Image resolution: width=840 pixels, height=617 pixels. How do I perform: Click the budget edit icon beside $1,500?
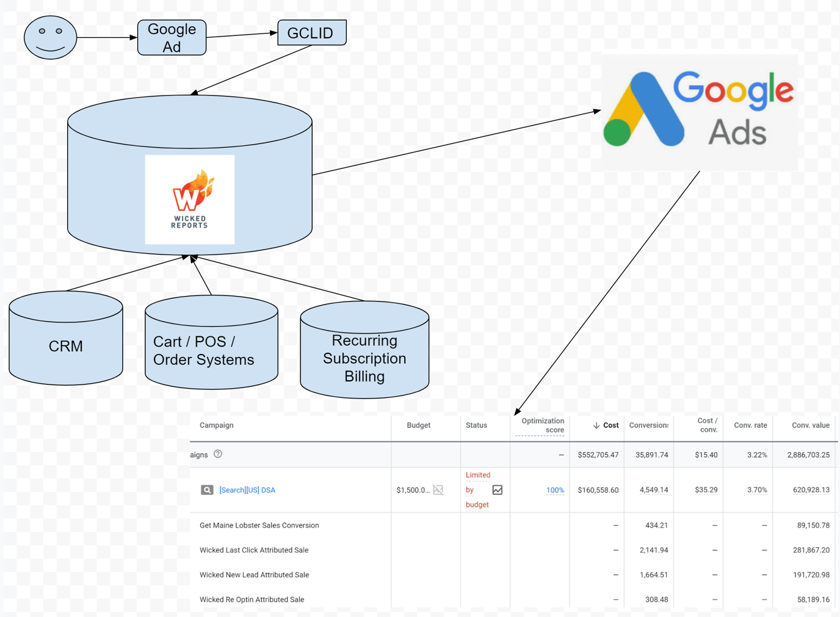click(438, 490)
